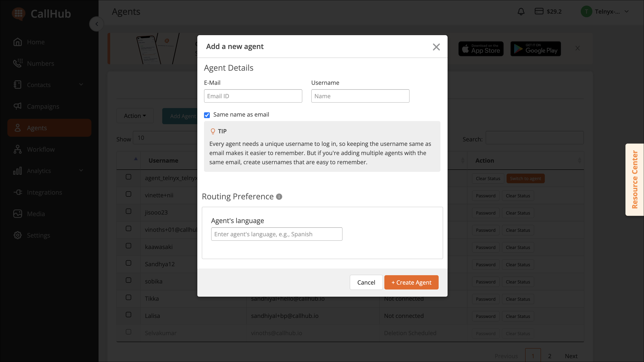The width and height of the screenshot is (644, 362).
Task: Select checkbox for vinette+nii row
Action: (128, 194)
